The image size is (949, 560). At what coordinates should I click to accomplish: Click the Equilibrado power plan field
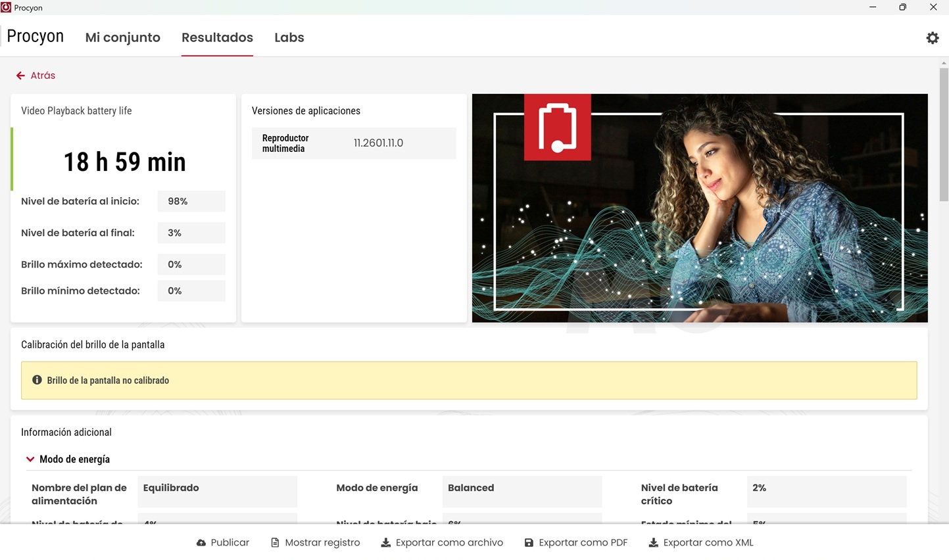pyautogui.click(x=217, y=488)
